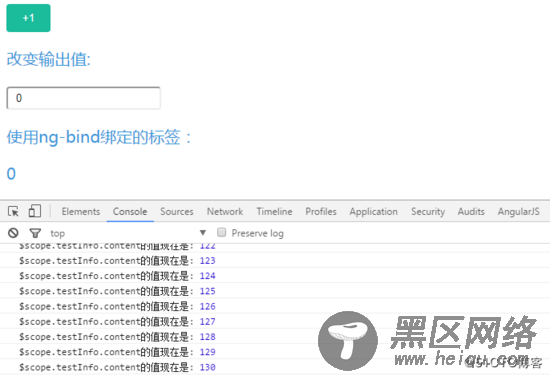Open the Timeline tab
The image size is (550, 376).
coord(274,212)
